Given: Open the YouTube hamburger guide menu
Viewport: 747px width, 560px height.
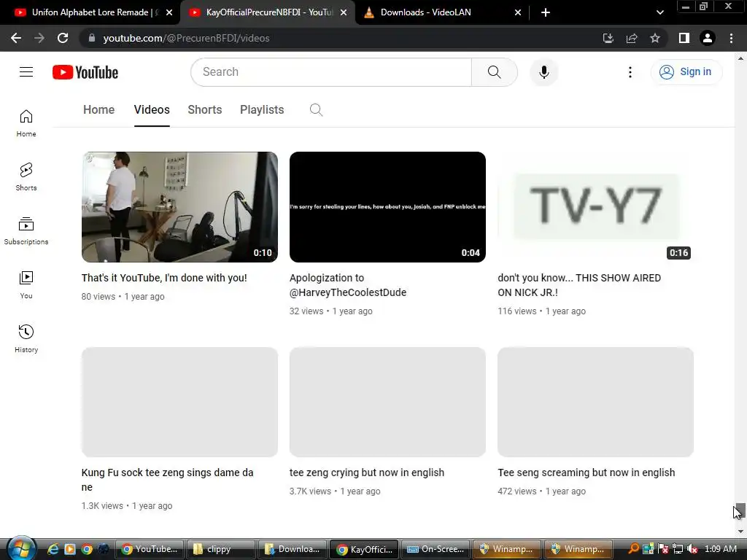Looking at the screenshot, I should click(x=26, y=72).
